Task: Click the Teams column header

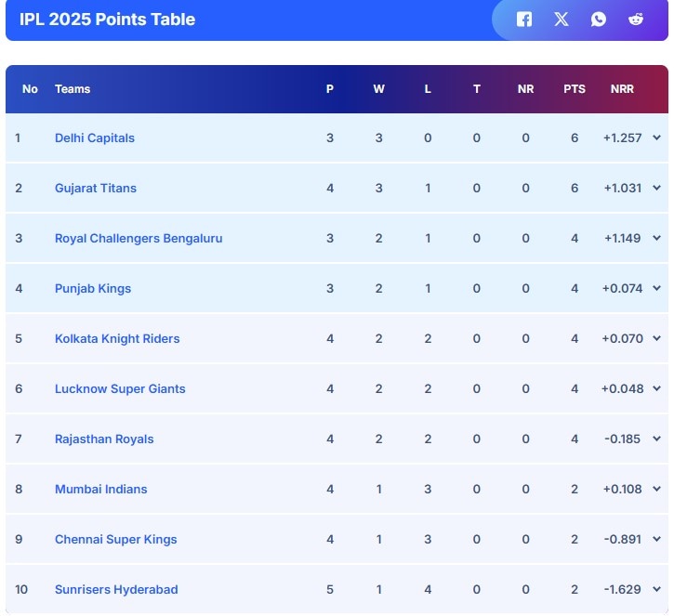Action: (x=73, y=89)
